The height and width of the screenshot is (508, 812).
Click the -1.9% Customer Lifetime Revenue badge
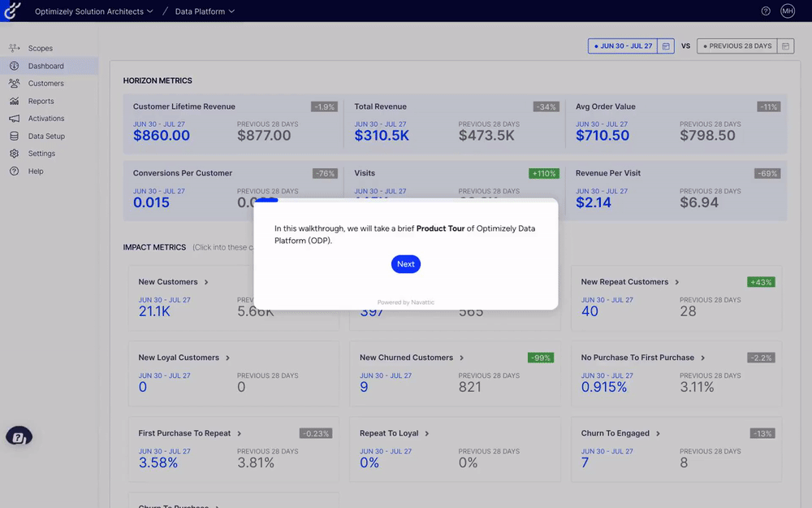click(325, 106)
